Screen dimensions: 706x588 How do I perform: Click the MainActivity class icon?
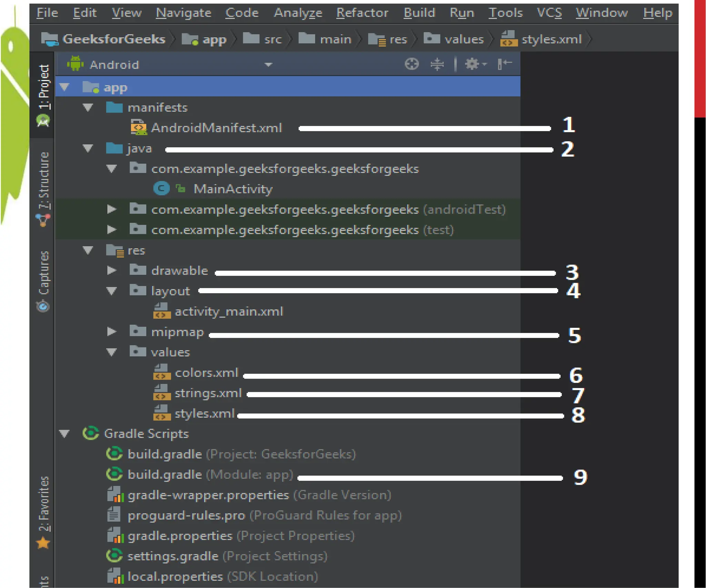click(161, 189)
